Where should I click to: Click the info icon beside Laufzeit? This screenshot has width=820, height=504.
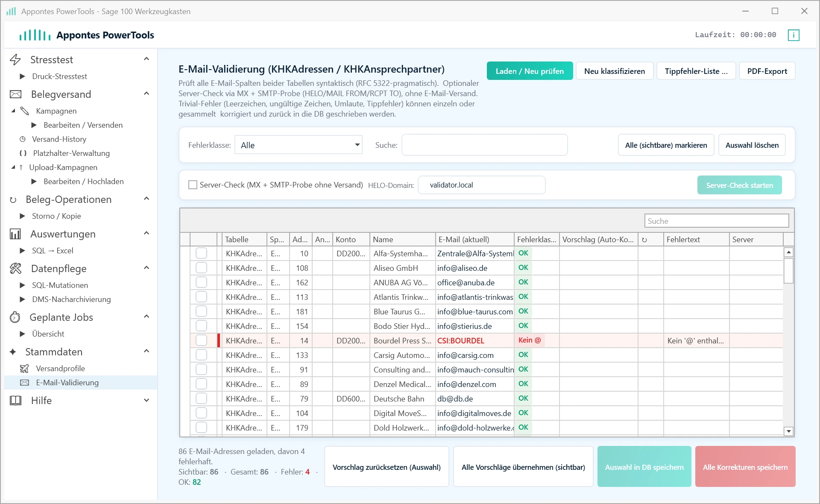click(794, 35)
